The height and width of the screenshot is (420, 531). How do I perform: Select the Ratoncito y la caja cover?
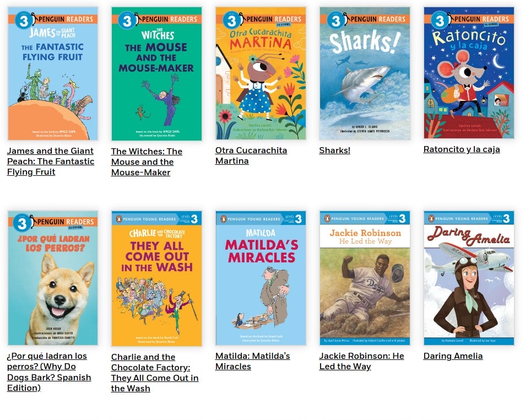[469, 73]
